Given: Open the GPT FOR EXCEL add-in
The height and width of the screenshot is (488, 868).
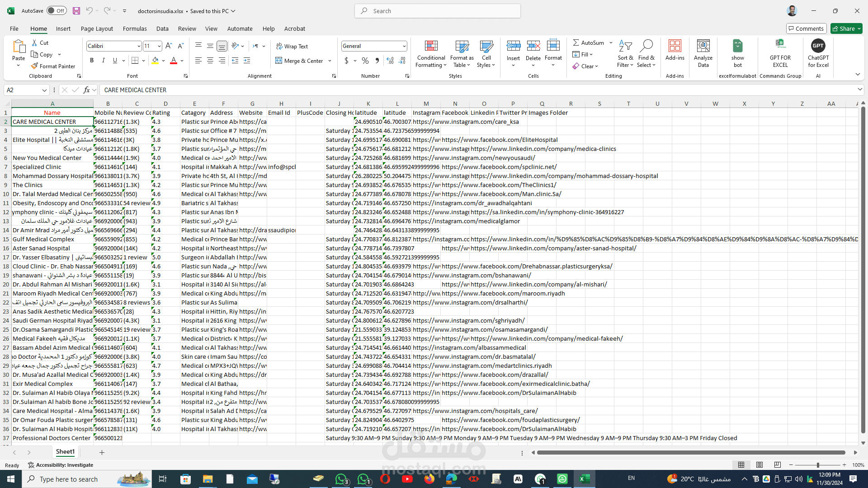Looking at the screenshot, I should coord(780,53).
